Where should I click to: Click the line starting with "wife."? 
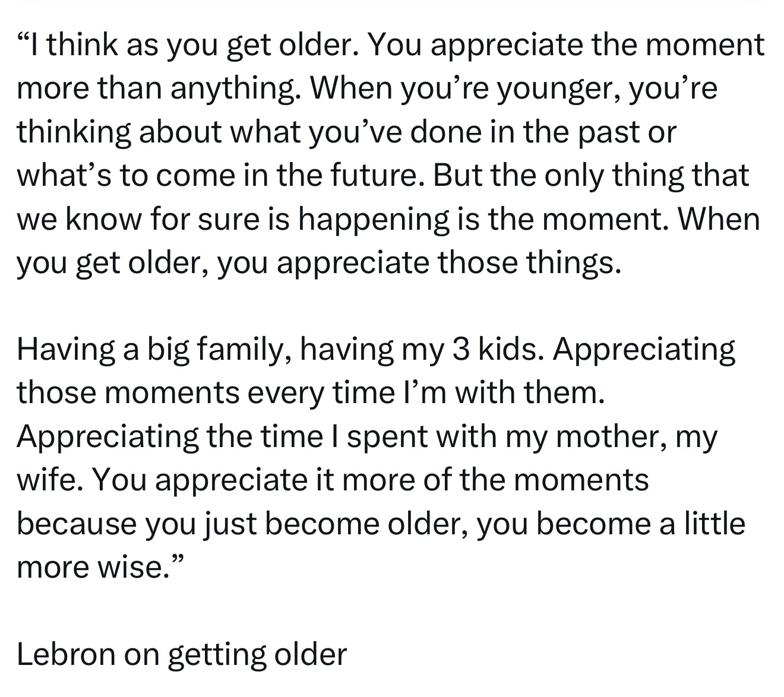(x=333, y=480)
